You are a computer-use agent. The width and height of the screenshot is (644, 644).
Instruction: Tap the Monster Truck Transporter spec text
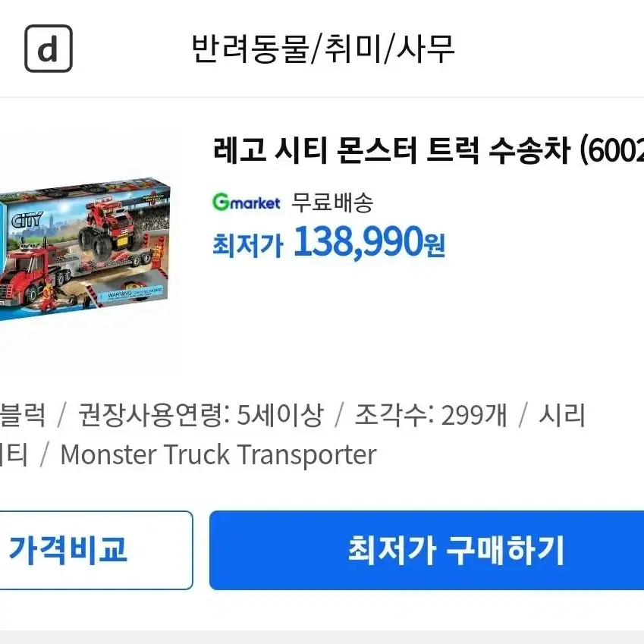tap(218, 454)
